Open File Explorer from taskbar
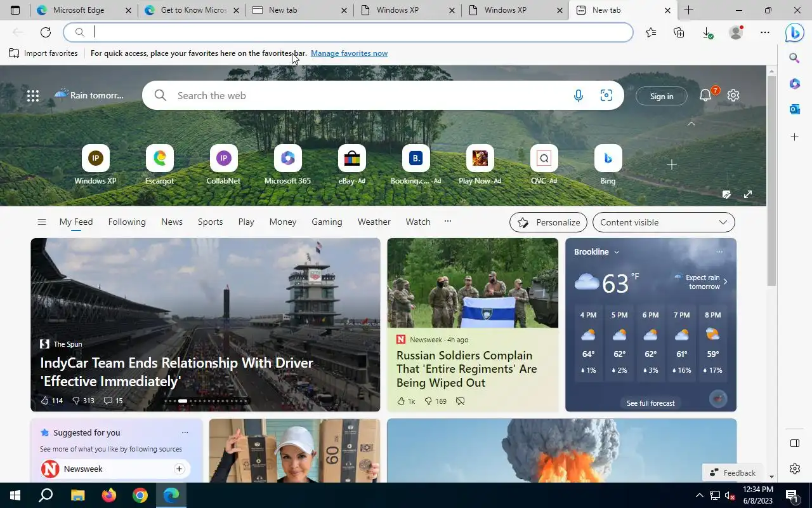This screenshot has width=812, height=508. [x=77, y=495]
